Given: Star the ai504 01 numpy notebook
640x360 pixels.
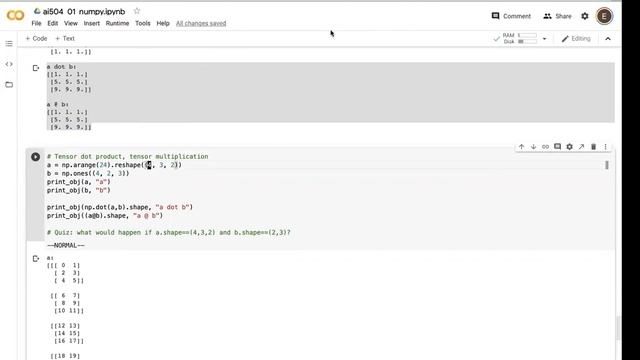Looking at the screenshot, I should [x=137, y=11].
